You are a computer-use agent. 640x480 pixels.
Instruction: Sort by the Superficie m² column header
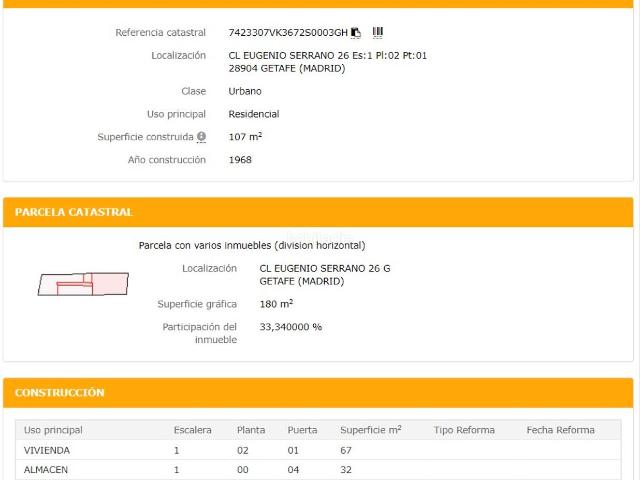pos(370,430)
